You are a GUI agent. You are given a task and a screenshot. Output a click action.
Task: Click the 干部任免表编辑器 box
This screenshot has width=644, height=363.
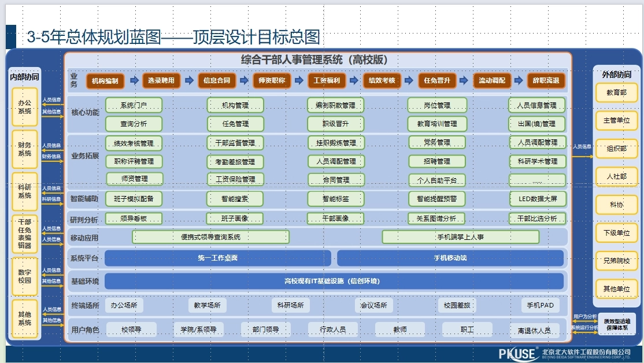tap(25, 234)
